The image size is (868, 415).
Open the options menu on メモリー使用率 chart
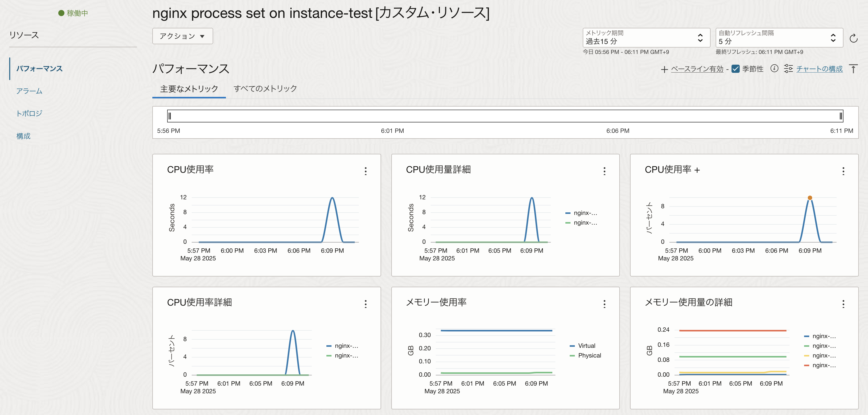click(x=604, y=304)
